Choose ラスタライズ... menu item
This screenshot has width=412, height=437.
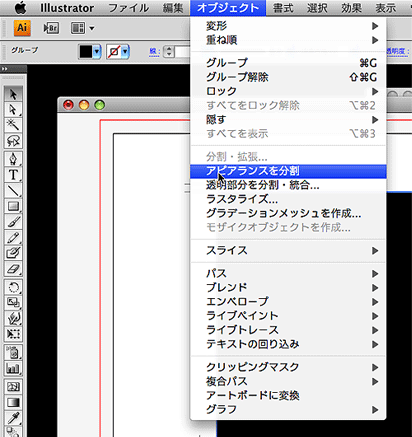[288, 199]
